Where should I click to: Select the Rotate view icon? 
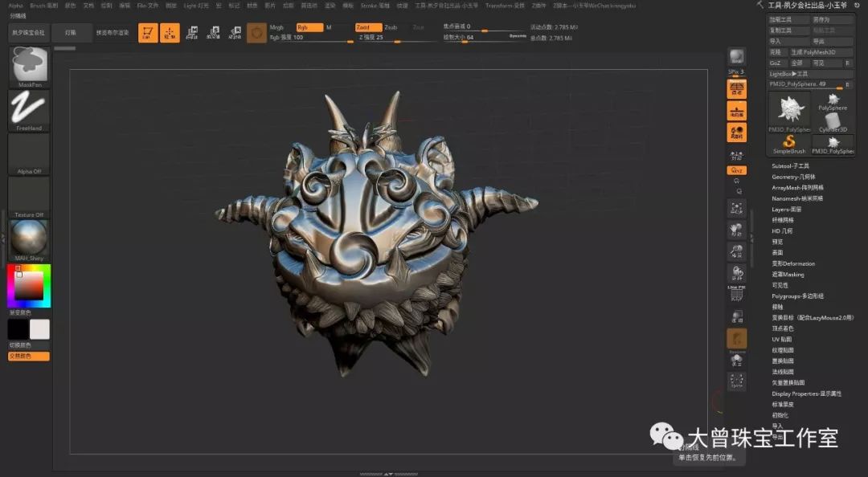737,273
